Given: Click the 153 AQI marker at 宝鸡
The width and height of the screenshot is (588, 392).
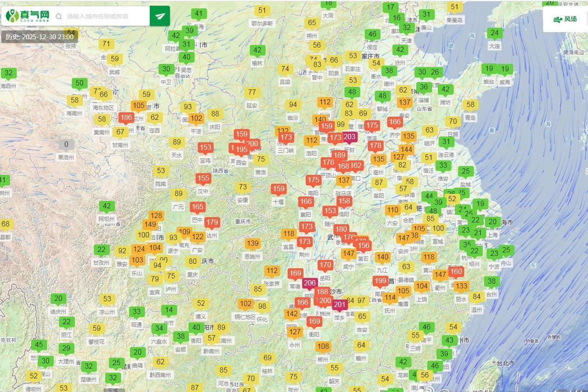Looking at the screenshot, I should click(205, 148).
